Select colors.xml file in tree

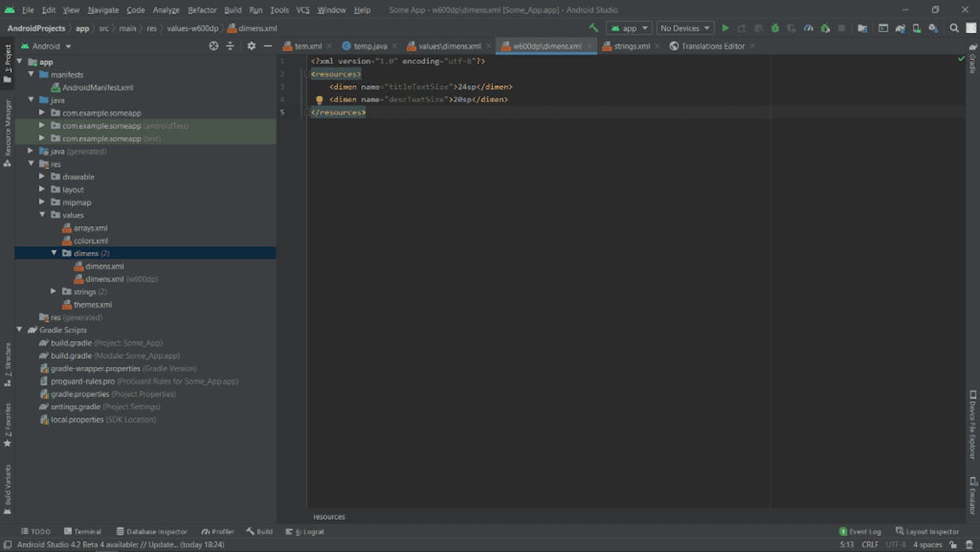pyautogui.click(x=91, y=240)
